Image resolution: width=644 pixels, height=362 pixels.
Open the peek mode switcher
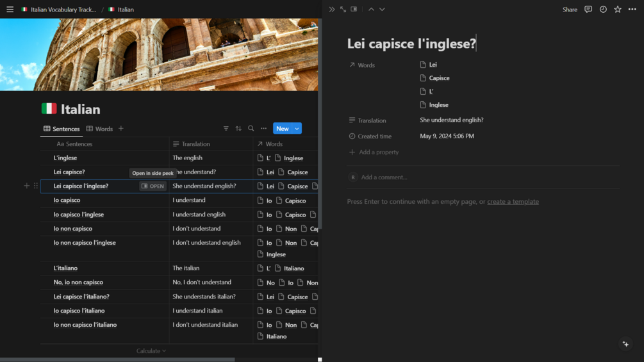click(x=354, y=10)
